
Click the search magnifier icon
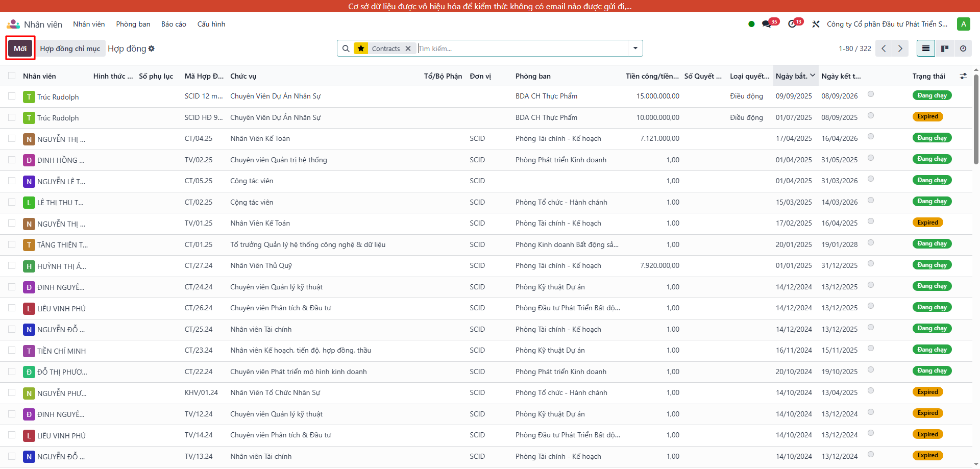point(346,48)
